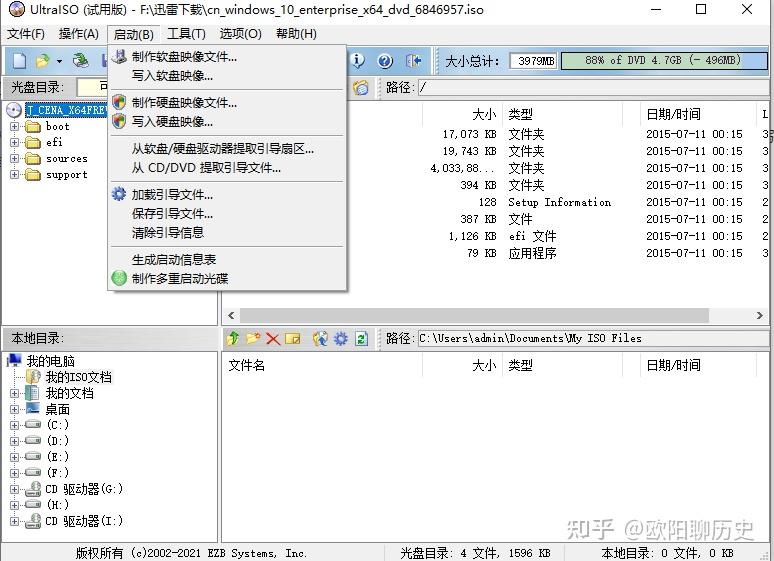Open the 选项(O) menu
The width and height of the screenshot is (774, 561).
(x=240, y=34)
